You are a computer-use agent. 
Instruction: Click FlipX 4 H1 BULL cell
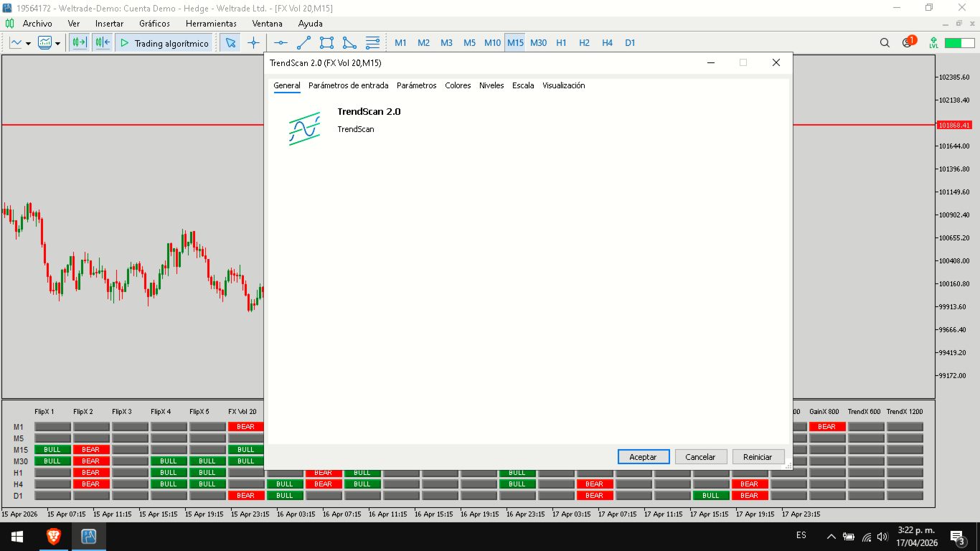pos(169,473)
